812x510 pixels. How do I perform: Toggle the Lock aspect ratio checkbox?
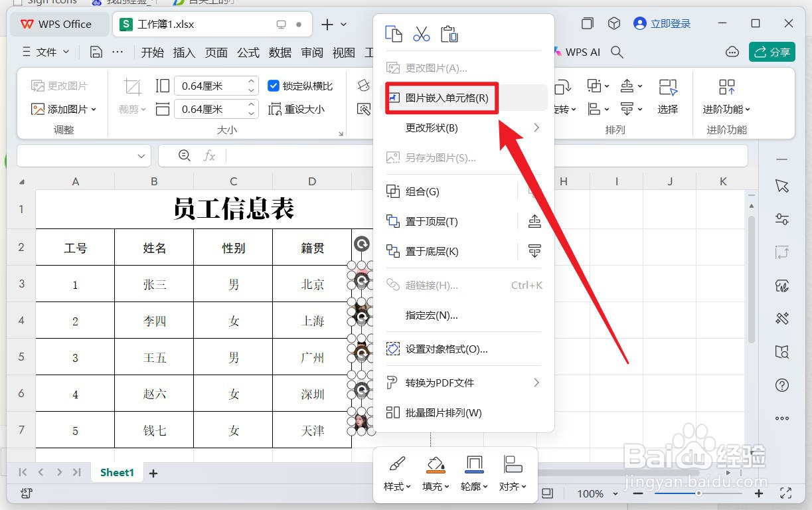tap(274, 86)
